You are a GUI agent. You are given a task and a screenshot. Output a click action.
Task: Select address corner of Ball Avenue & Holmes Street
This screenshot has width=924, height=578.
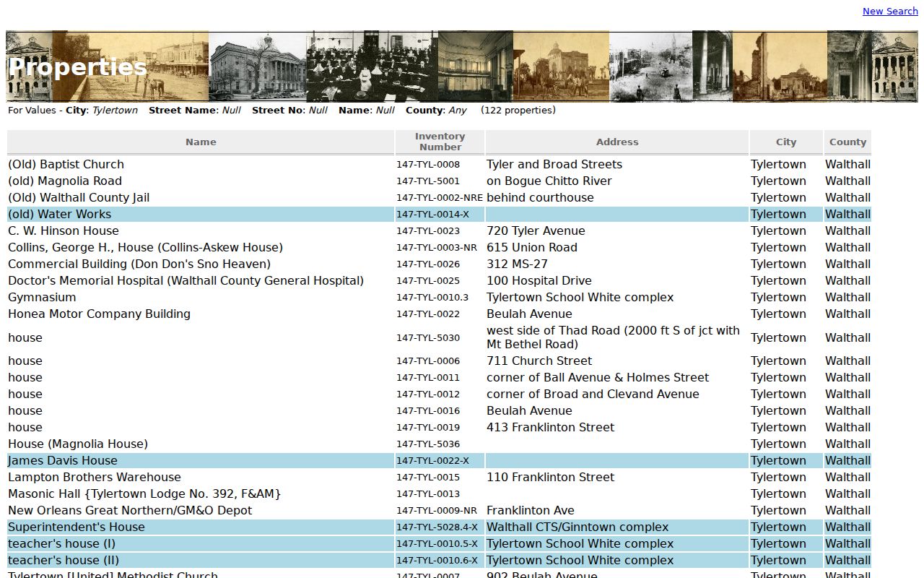(598, 377)
